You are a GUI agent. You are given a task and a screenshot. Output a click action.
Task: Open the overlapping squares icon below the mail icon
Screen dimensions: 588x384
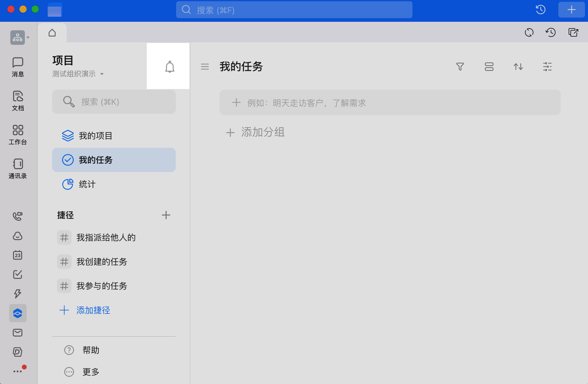(18, 352)
